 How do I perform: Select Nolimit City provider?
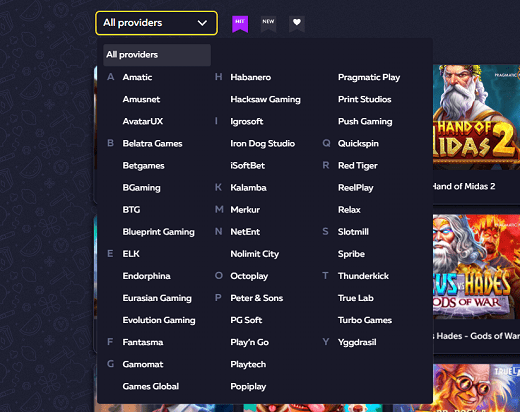(255, 254)
